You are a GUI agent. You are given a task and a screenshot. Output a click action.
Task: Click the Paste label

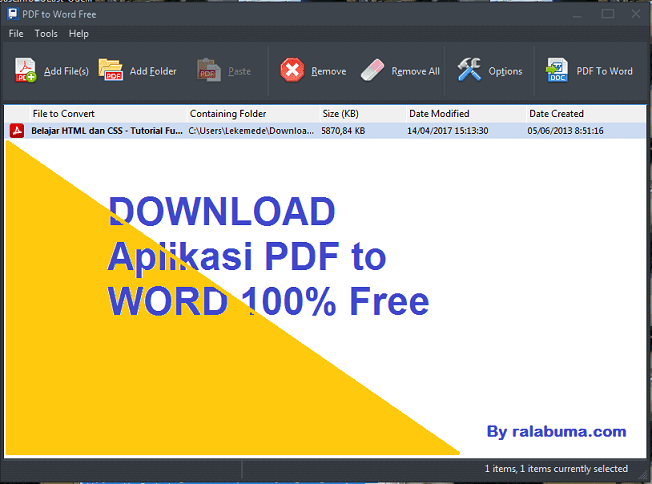pyautogui.click(x=240, y=71)
